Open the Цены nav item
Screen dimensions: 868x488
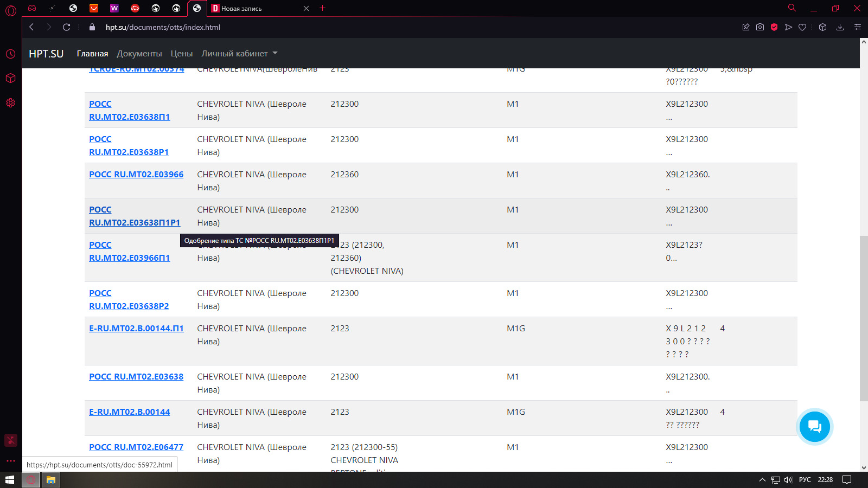tap(182, 54)
